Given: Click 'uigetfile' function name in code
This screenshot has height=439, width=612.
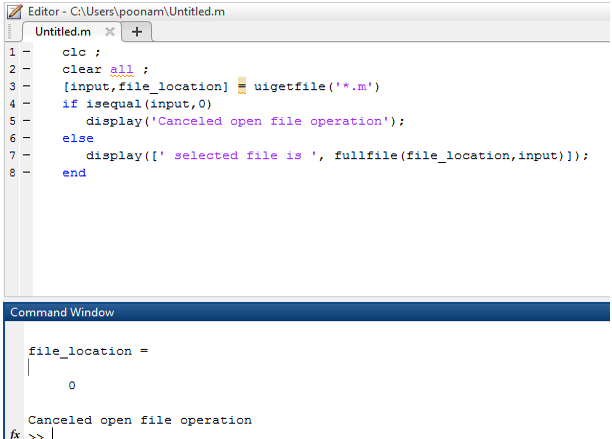Looking at the screenshot, I should (290, 86).
